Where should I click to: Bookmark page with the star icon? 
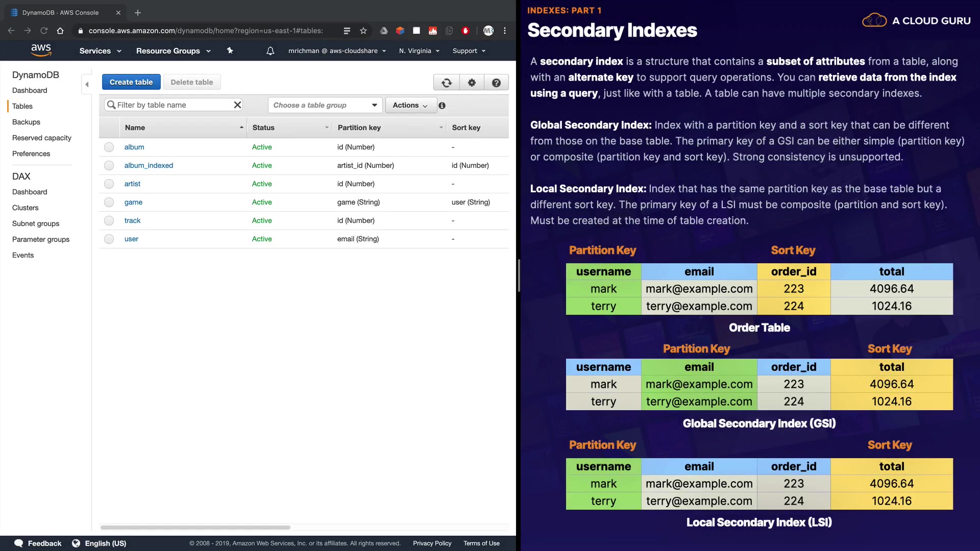pyautogui.click(x=363, y=31)
